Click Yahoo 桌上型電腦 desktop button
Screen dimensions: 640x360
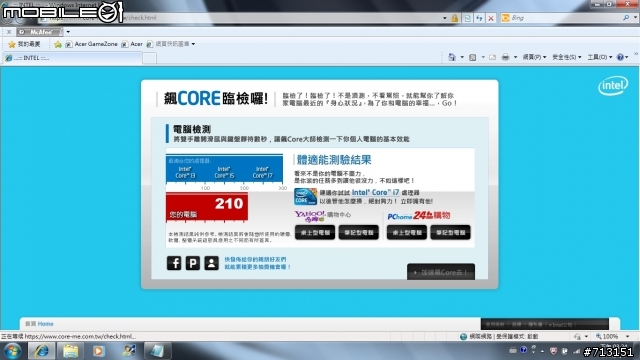[315, 233]
